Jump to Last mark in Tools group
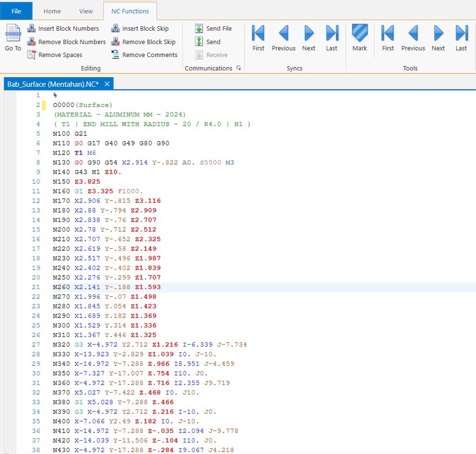Image resolution: width=476 pixels, height=454 pixels. click(x=462, y=38)
